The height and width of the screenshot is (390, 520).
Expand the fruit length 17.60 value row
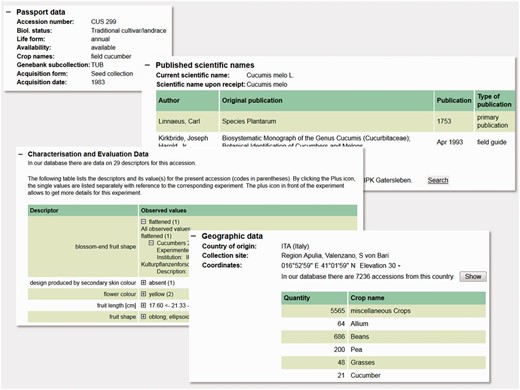click(x=143, y=305)
